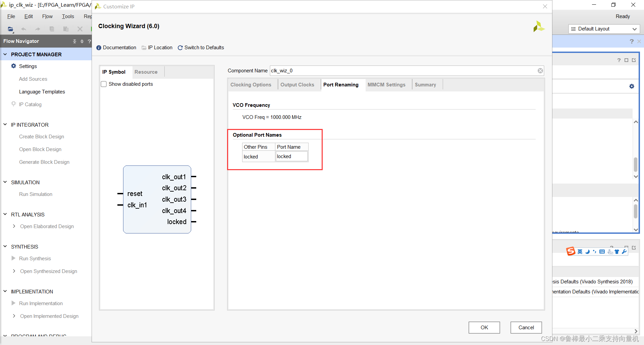Select the IP Symbol tab
The width and height of the screenshot is (644, 345).
point(114,72)
